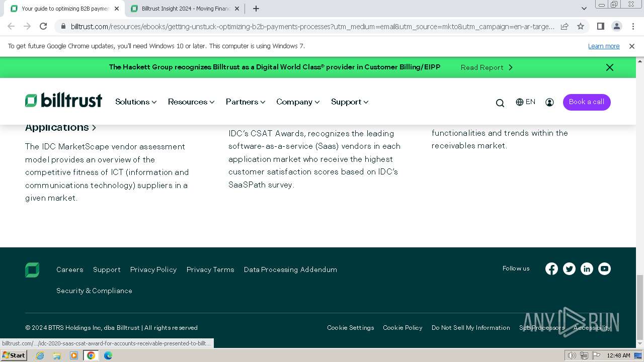Close the Chrome update notification bar
The image size is (644, 362).
click(631, 46)
